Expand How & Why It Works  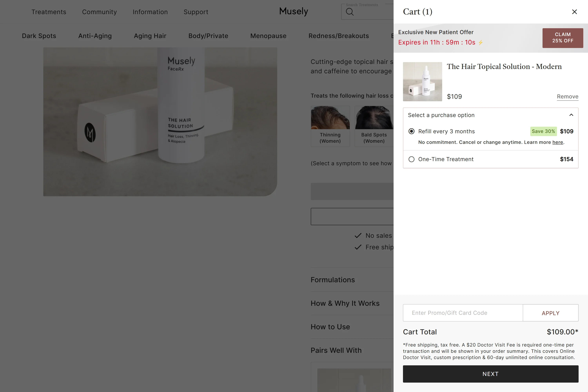[x=345, y=303]
